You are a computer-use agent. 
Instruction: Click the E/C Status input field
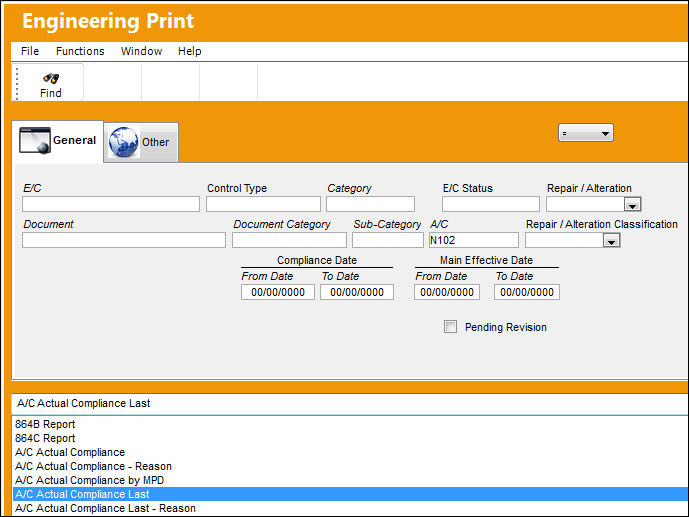coord(491,204)
